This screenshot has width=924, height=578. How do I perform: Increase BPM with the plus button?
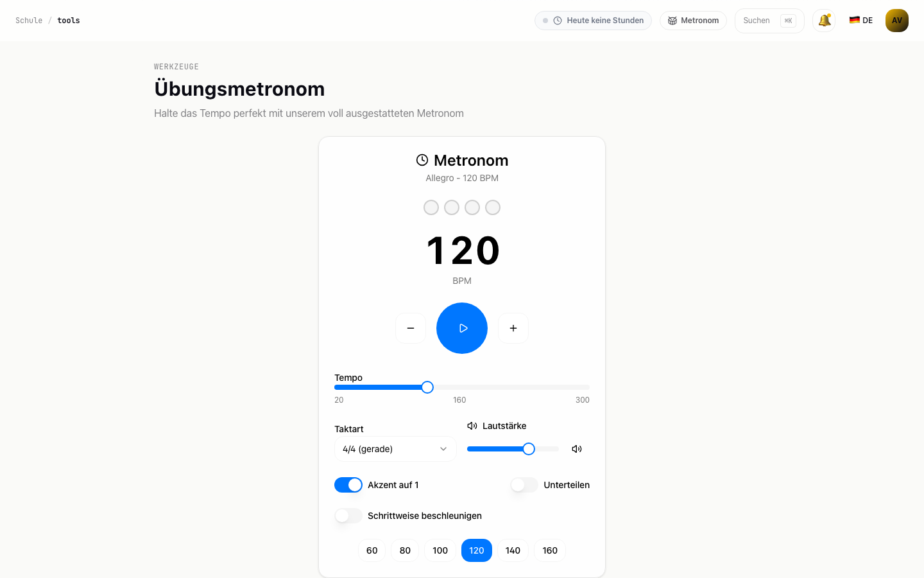tap(513, 328)
